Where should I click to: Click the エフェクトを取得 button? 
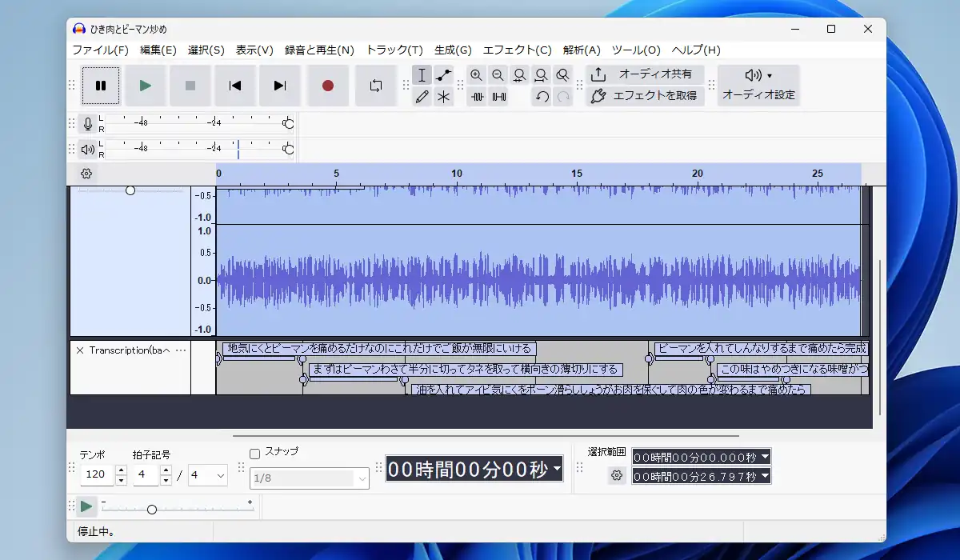tap(645, 96)
